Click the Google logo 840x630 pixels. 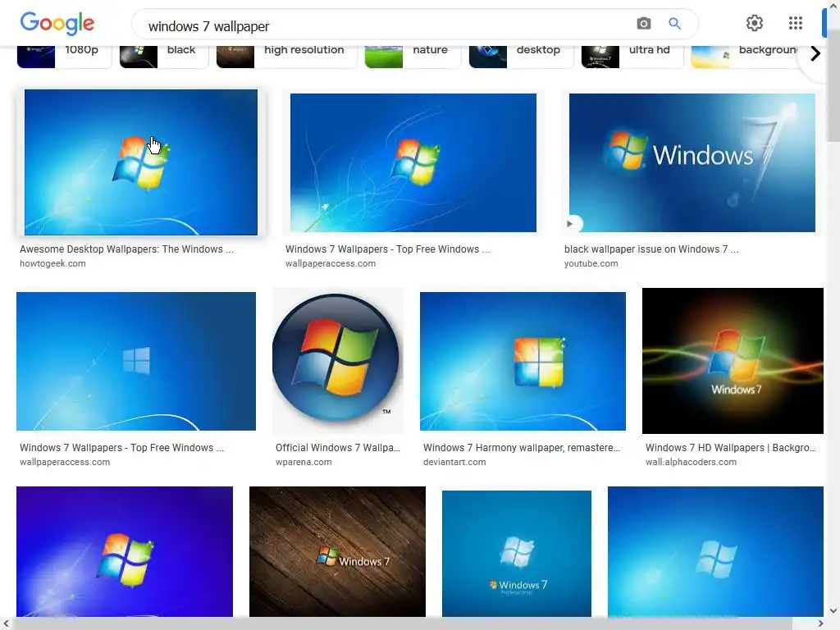(57, 24)
